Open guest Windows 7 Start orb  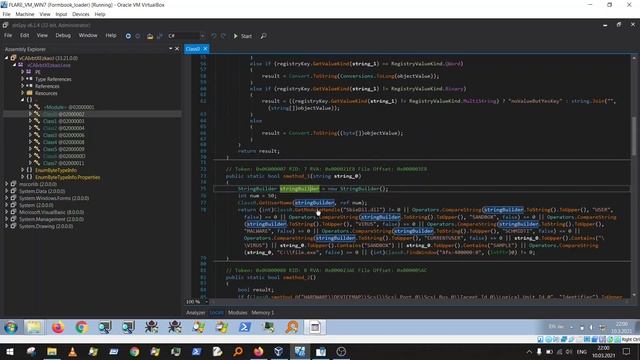click(x=11, y=327)
